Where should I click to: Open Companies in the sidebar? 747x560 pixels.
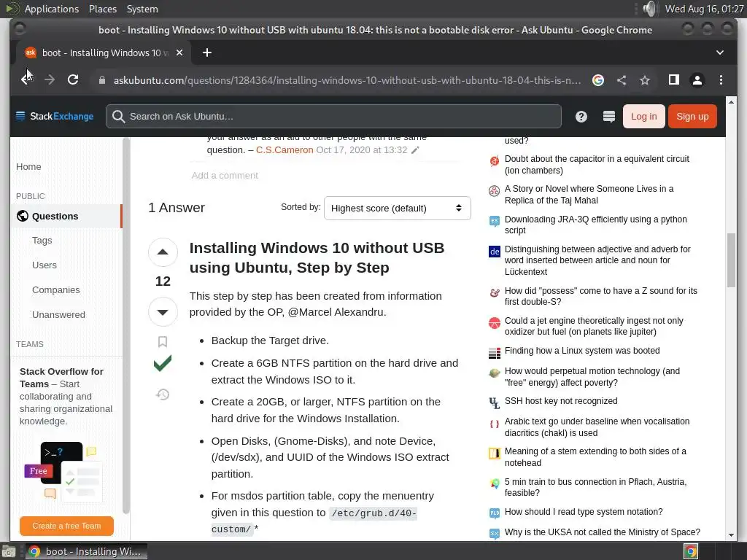[55, 290]
